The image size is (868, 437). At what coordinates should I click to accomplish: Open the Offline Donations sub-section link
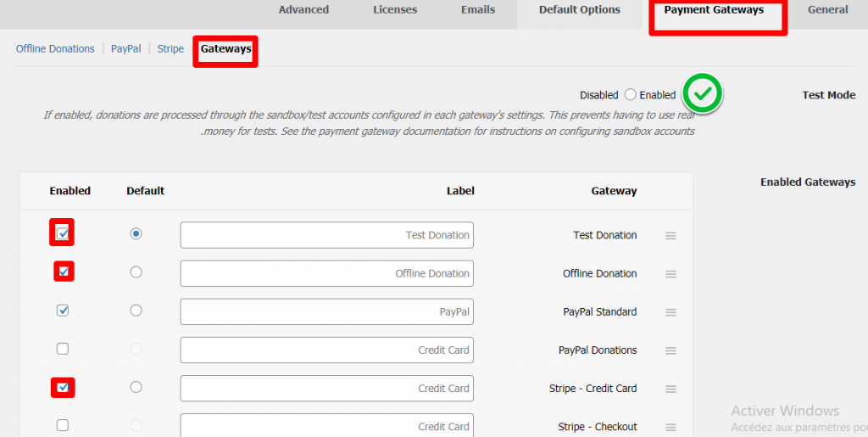point(55,48)
